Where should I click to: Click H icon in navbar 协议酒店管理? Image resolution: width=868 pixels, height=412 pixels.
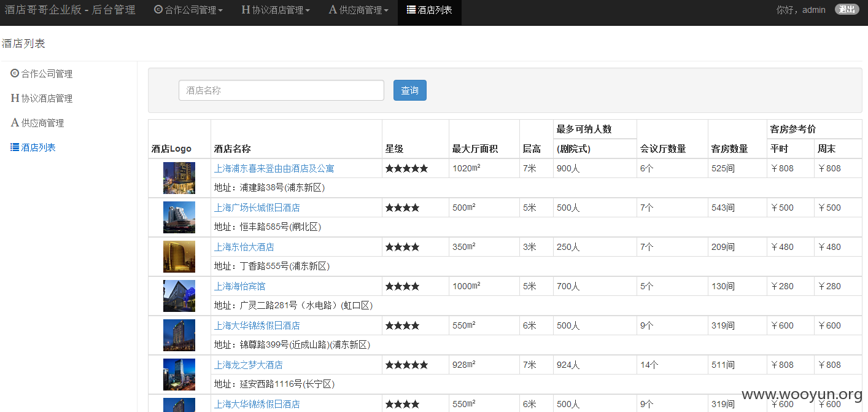pos(246,10)
